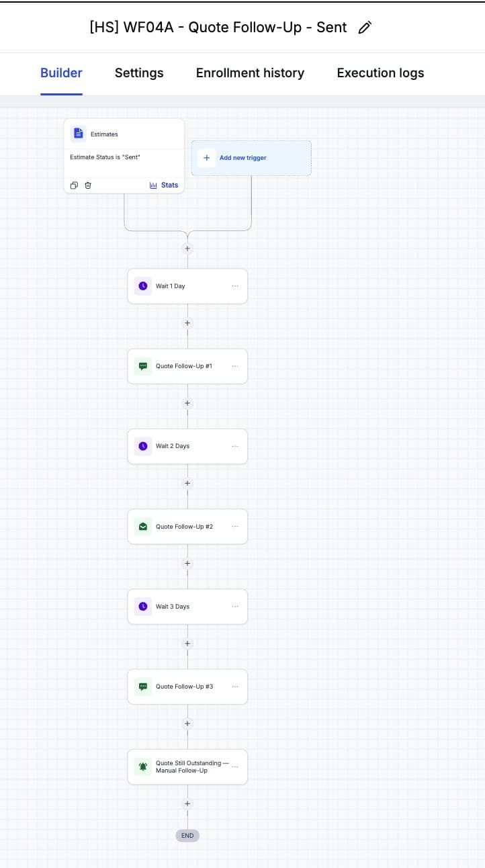Click the trash icon to delete the Estimates trigger

[x=88, y=185]
